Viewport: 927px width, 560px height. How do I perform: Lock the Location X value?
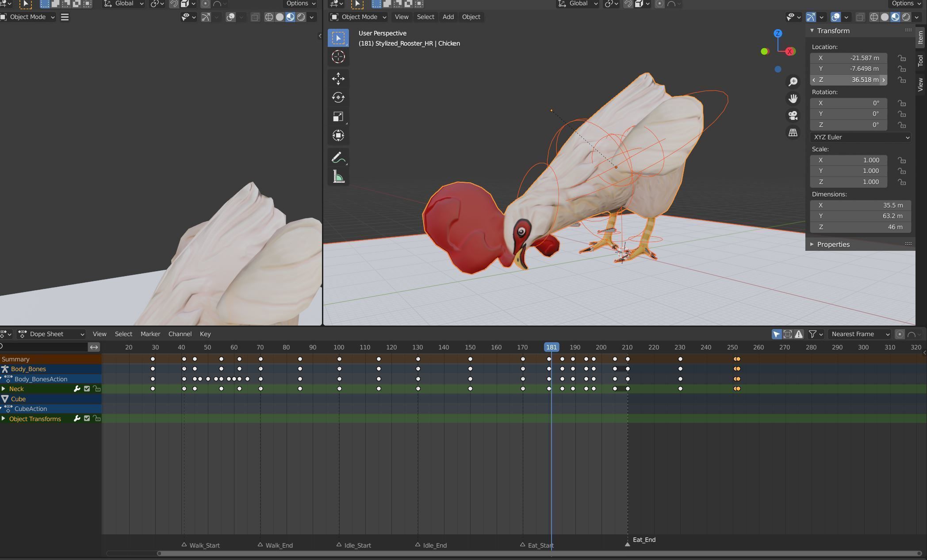(x=901, y=58)
